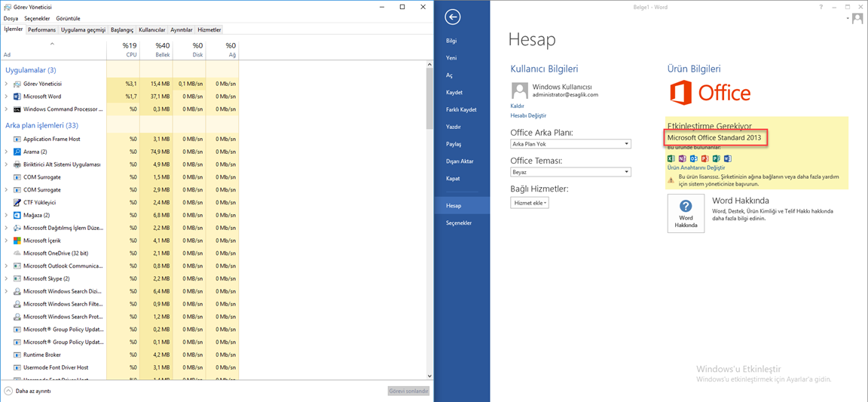Screen dimensions: 868x402
Task: Select Yazdır in Word sidebar
Action: click(x=462, y=127)
